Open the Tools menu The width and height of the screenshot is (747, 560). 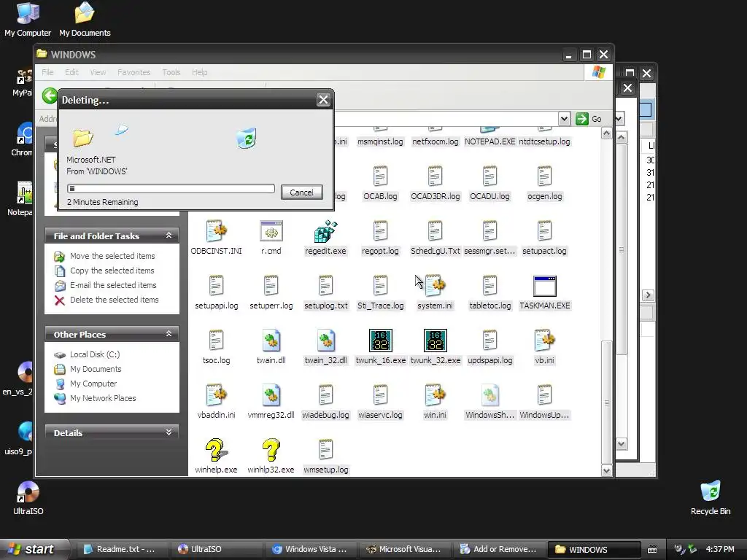(x=171, y=72)
